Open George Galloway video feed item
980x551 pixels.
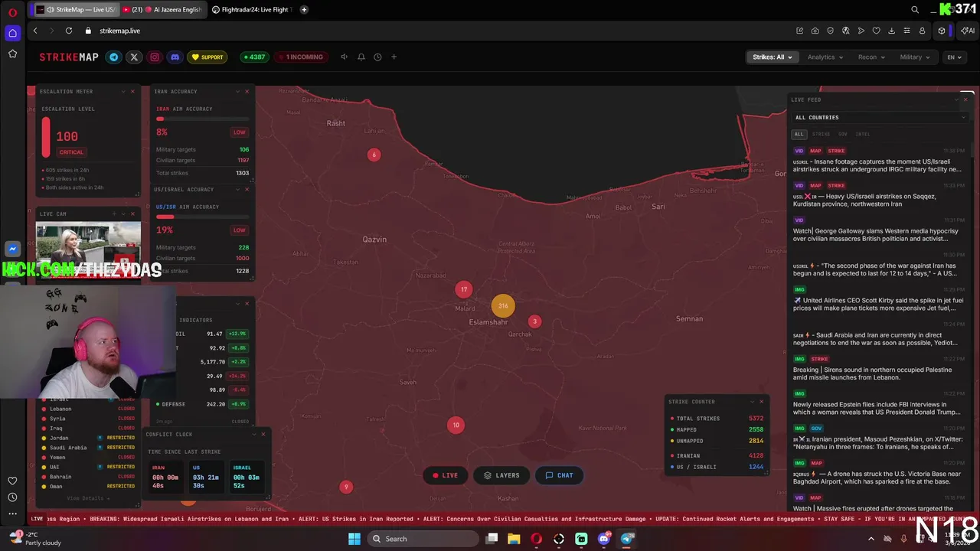pyautogui.click(x=879, y=230)
